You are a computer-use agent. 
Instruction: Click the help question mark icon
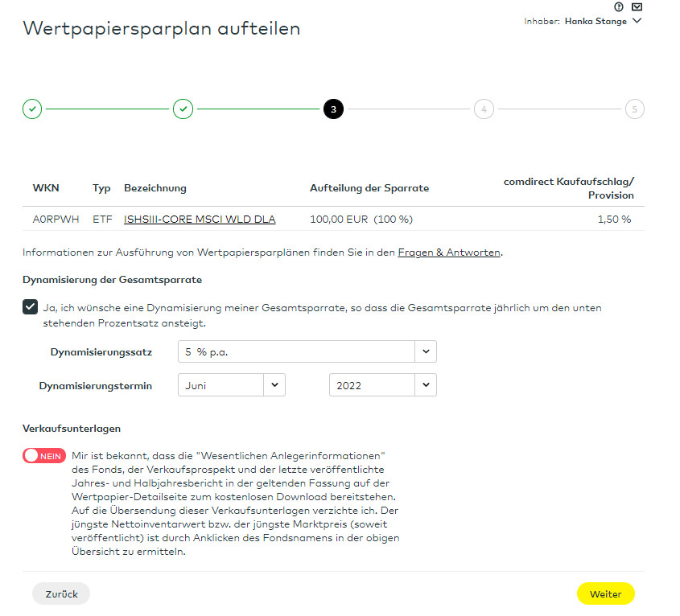coord(619,6)
